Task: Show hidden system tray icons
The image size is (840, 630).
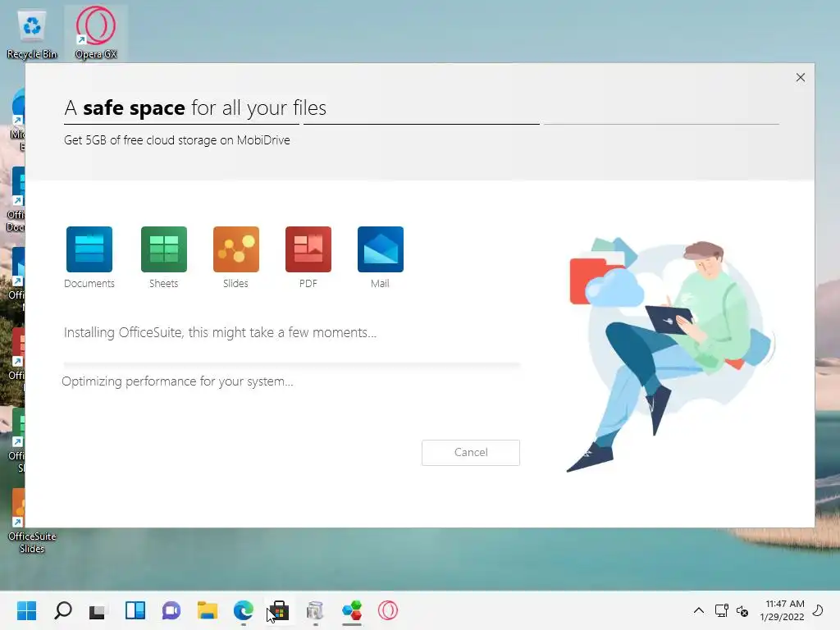Action: click(x=699, y=610)
